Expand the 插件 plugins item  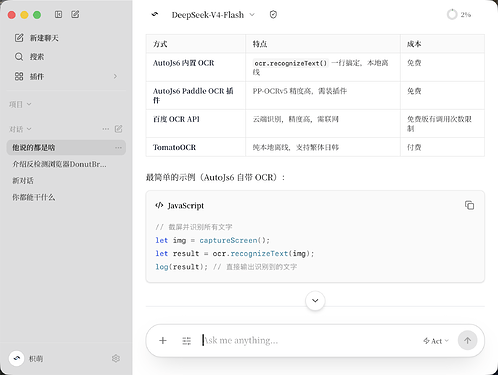pyautogui.click(x=66, y=76)
